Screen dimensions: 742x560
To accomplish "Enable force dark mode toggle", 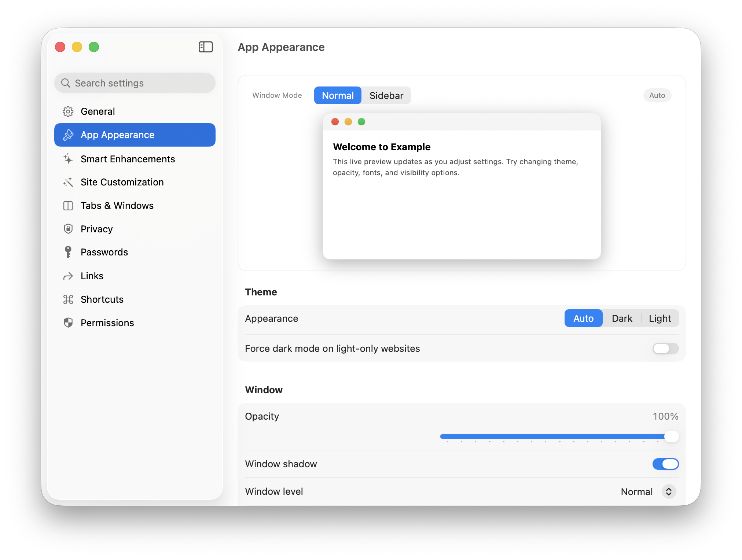I will pos(665,349).
